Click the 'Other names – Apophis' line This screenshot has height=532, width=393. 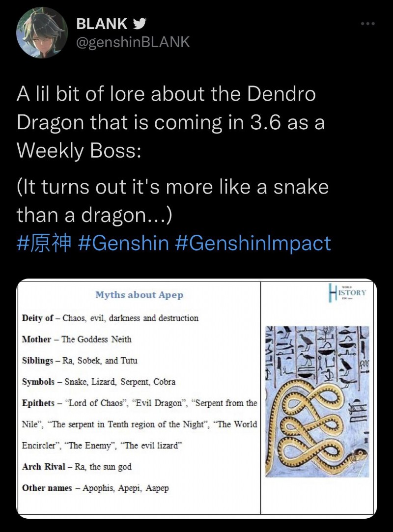coord(95,488)
